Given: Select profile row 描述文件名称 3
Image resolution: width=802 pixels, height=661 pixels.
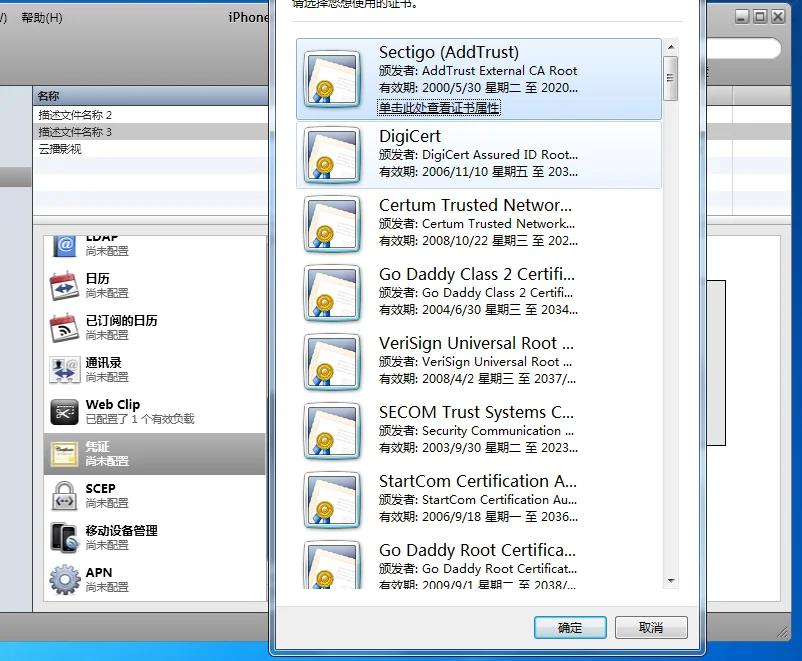Looking at the screenshot, I should [x=151, y=132].
